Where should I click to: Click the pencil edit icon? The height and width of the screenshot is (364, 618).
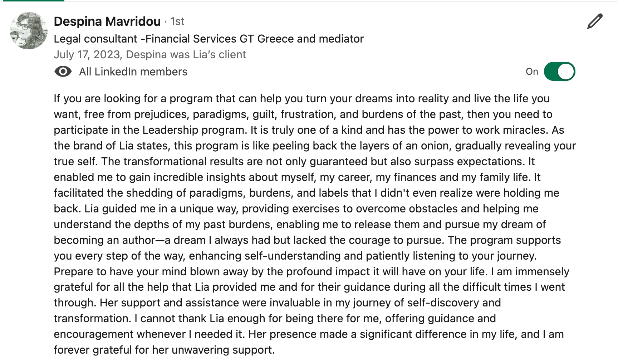[x=595, y=21]
